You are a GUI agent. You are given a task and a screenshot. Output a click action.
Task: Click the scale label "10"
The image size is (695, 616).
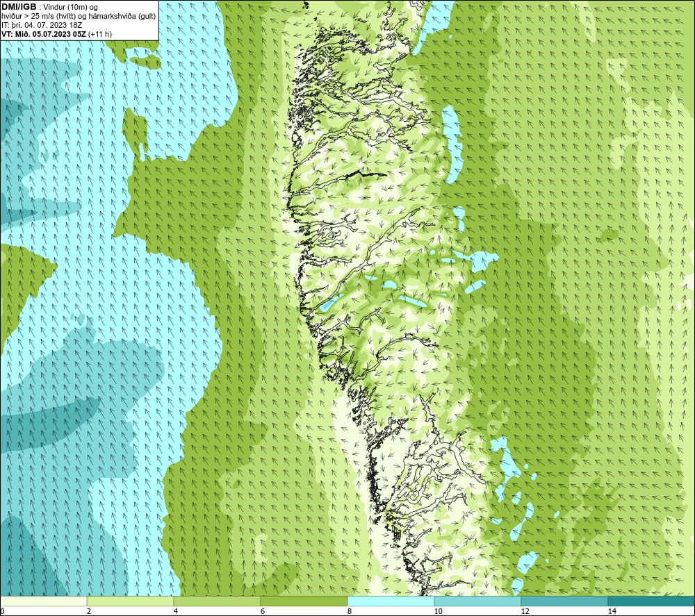(438, 611)
